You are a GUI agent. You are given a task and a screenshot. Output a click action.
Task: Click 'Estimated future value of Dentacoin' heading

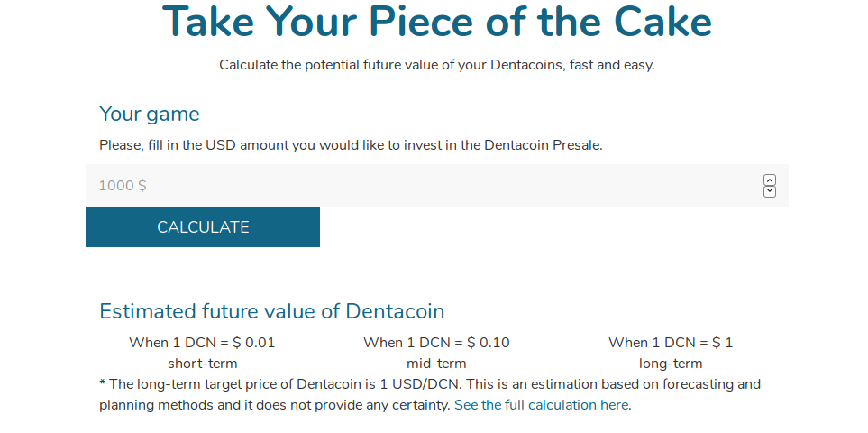tap(272, 311)
